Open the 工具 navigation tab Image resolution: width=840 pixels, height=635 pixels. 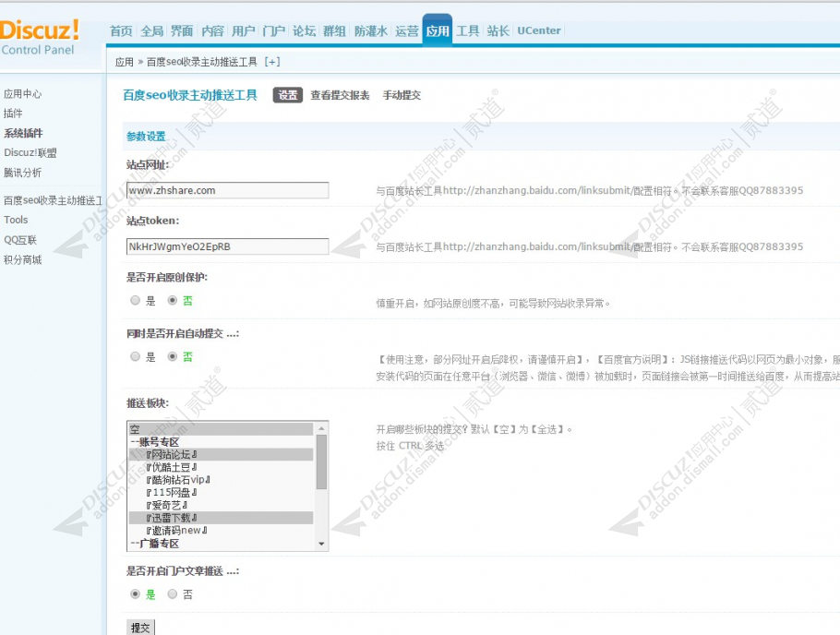click(x=468, y=31)
